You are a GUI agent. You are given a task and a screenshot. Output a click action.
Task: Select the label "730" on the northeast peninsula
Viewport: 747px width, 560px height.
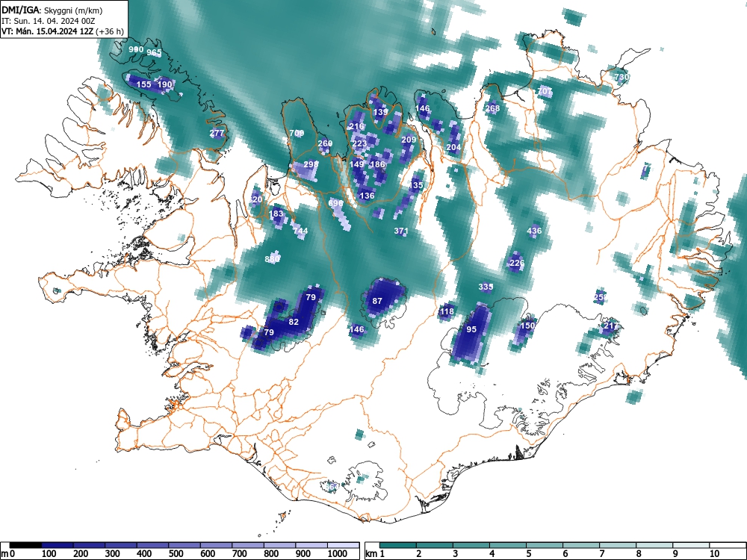[622, 77]
